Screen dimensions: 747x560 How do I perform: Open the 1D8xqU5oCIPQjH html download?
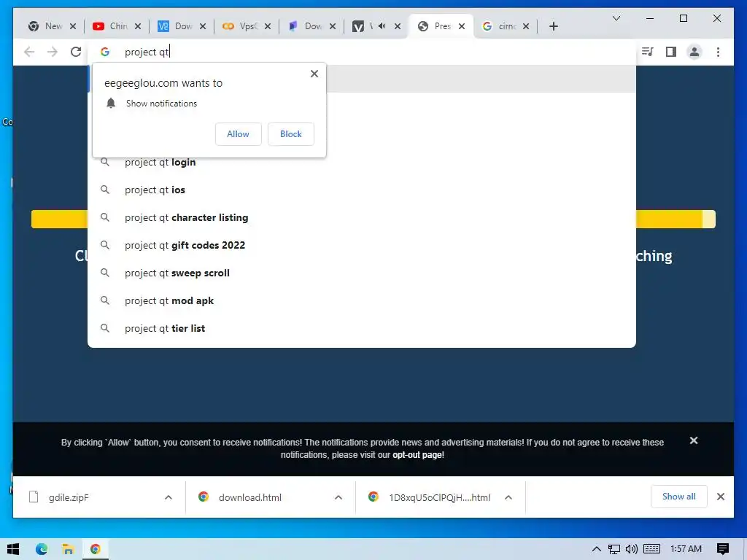point(439,497)
